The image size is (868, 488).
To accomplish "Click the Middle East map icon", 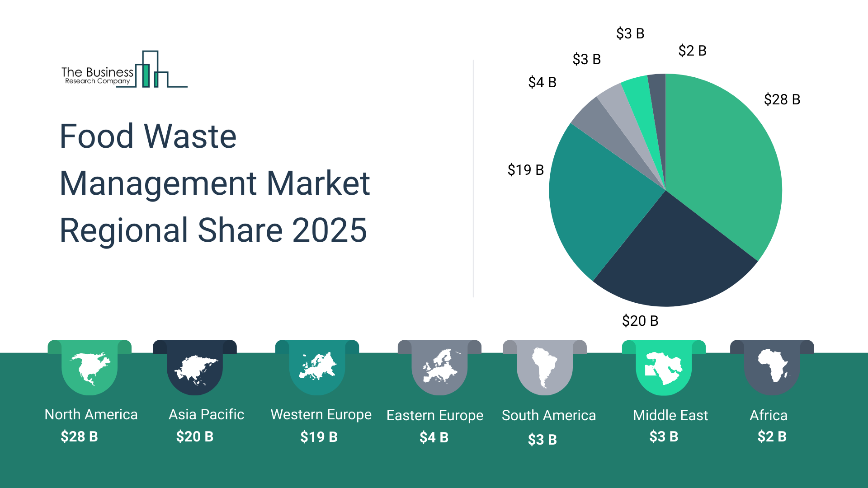I will (663, 368).
